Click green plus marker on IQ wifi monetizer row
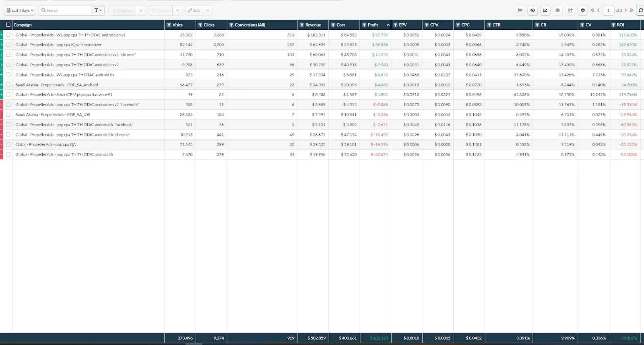644x345 pixels. (2, 45)
